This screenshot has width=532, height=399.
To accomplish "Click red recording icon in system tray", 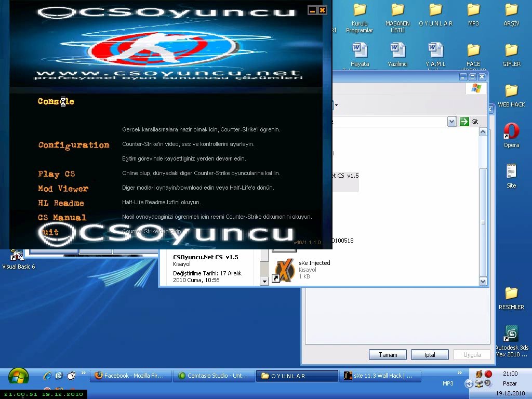I will [x=488, y=374].
